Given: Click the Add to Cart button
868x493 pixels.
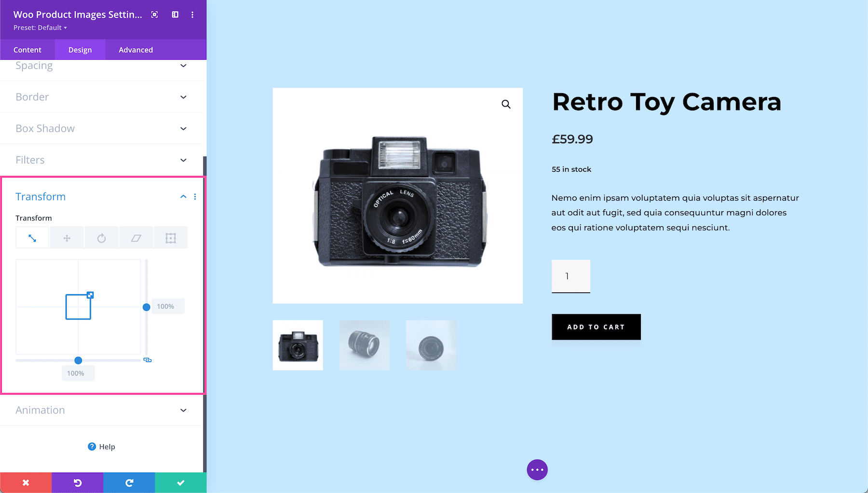Looking at the screenshot, I should click(596, 327).
